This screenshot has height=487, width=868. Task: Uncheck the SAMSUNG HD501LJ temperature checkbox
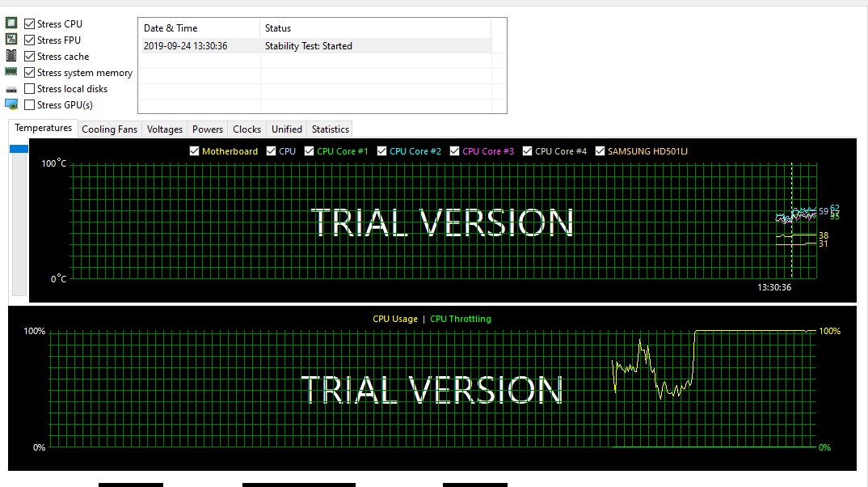pyautogui.click(x=600, y=150)
